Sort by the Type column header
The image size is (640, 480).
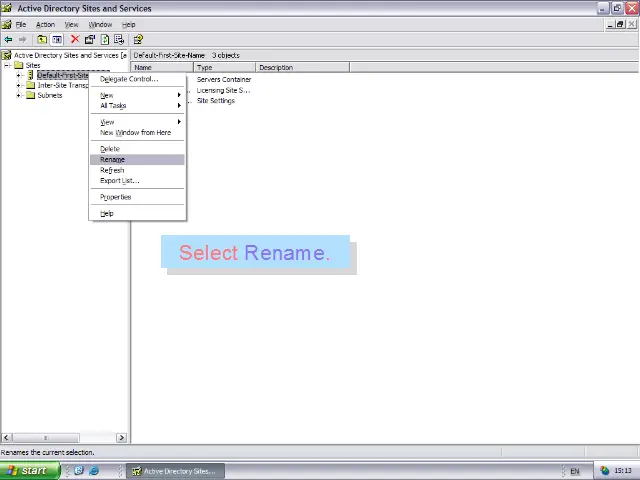point(224,67)
